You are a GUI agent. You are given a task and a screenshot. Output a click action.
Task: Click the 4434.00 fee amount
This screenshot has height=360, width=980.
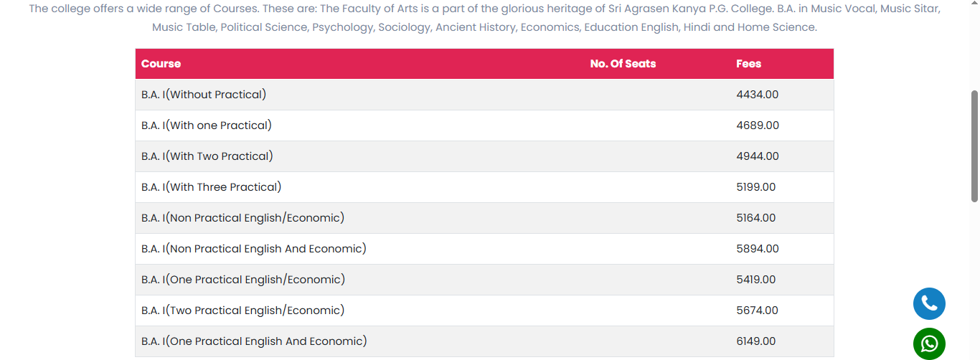[x=757, y=95]
